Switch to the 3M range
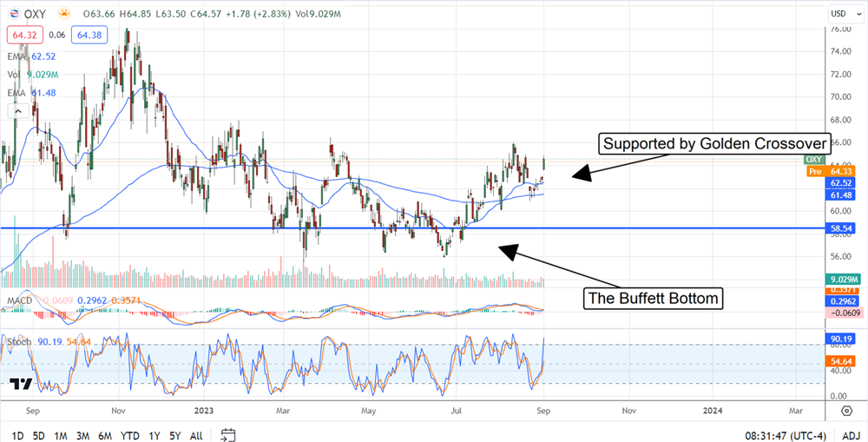Screen dimensions: 868x442 [x=83, y=435]
